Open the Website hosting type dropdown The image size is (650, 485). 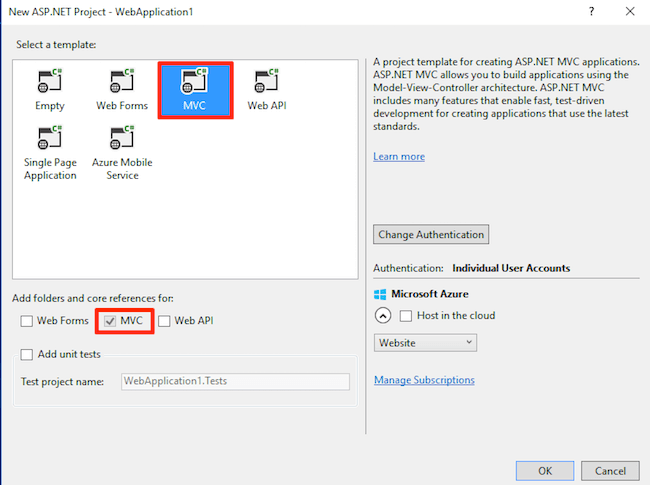(425, 343)
